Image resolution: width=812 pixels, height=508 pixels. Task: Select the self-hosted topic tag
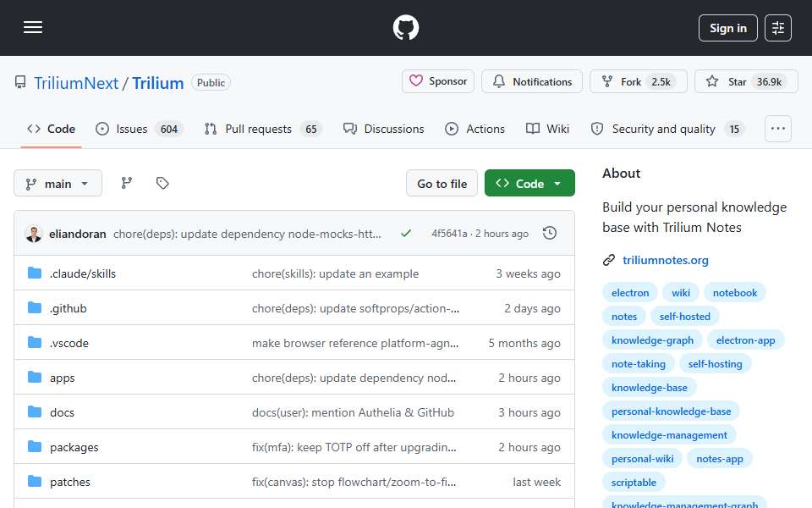pos(684,316)
